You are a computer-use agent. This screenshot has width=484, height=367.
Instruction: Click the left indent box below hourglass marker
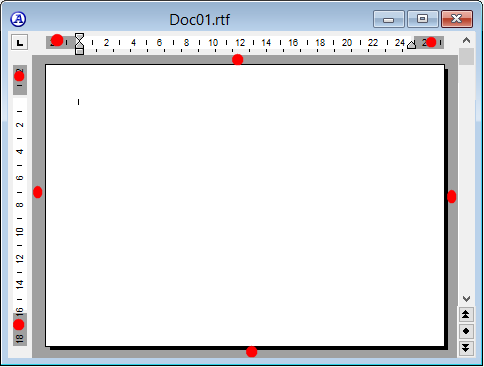pyautogui.click(x=79, y=52)
